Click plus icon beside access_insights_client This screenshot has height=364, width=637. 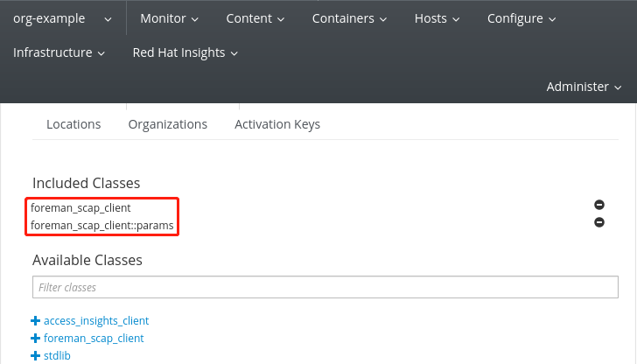(x=36, y=321)
